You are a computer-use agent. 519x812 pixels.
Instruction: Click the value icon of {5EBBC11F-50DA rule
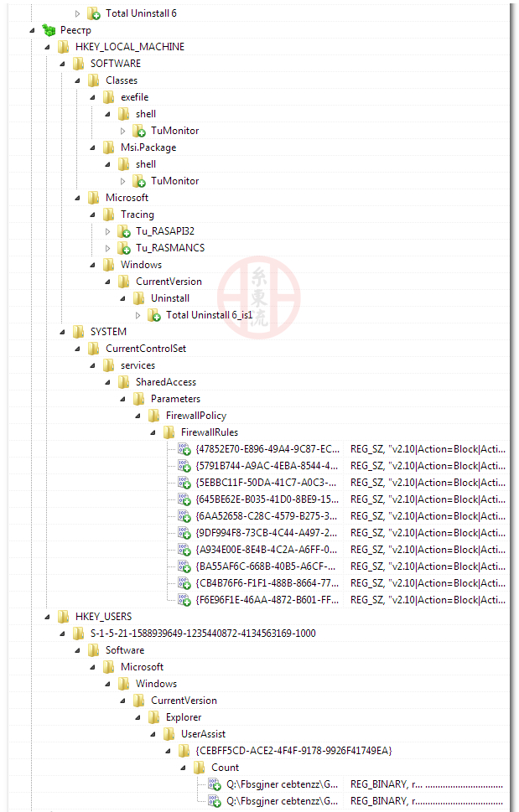point(184,483)
